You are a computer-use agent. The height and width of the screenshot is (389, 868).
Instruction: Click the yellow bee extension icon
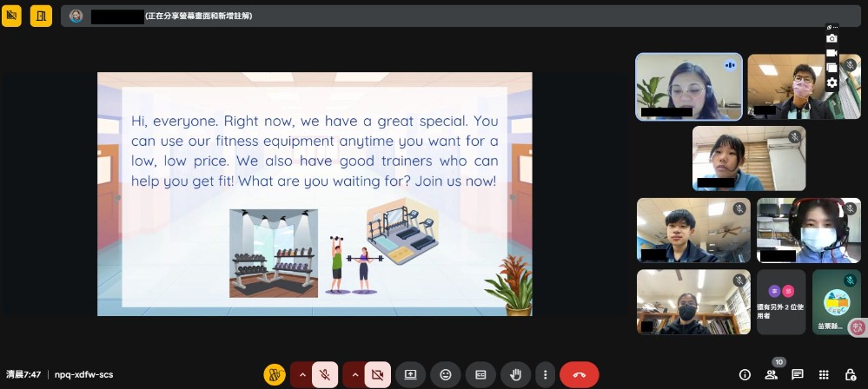point(275,374)
